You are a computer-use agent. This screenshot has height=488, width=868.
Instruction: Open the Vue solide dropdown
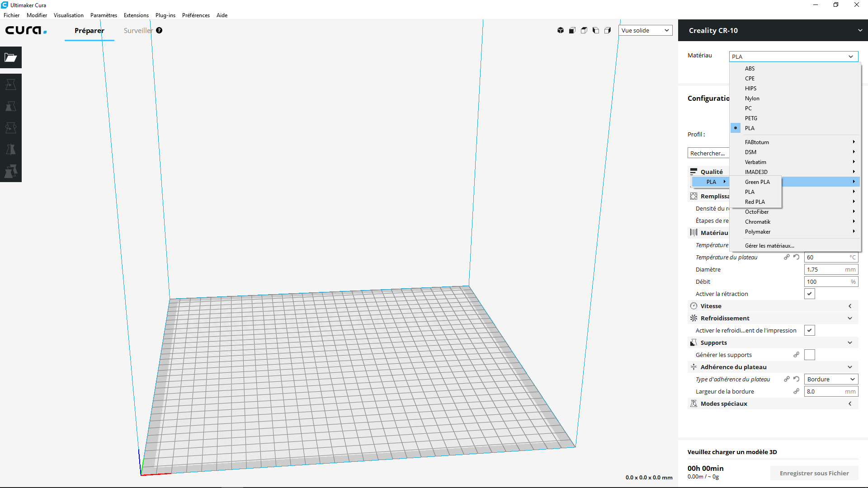(645, 30)
